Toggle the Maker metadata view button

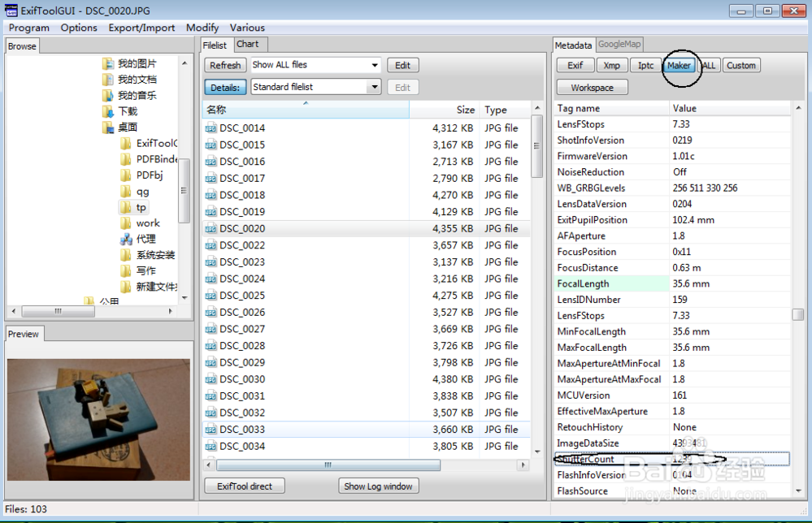(x=680, y=66)
